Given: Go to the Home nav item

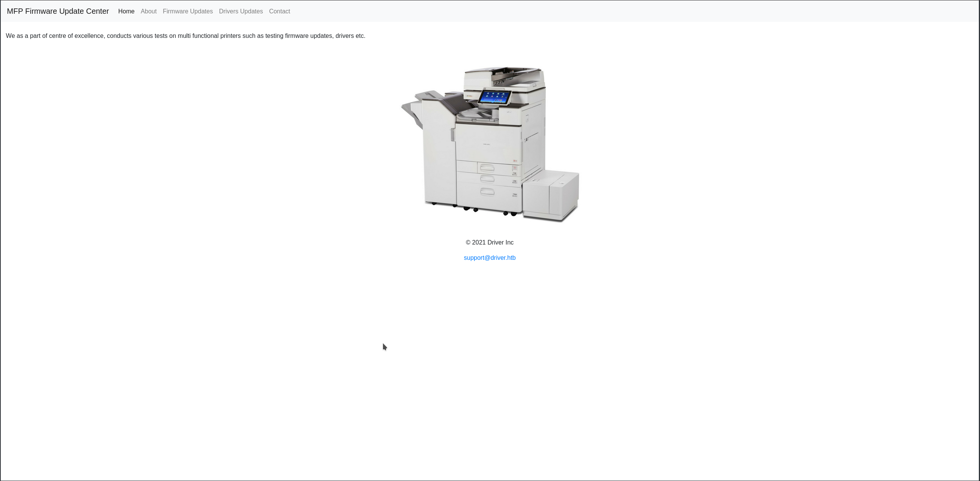Looking at the screenshot, I should click(x=126, y=11).
